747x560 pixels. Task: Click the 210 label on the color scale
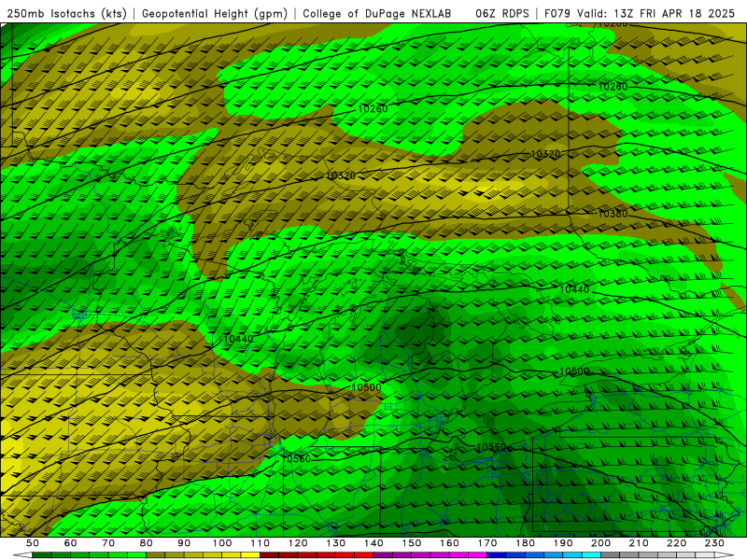639,543
